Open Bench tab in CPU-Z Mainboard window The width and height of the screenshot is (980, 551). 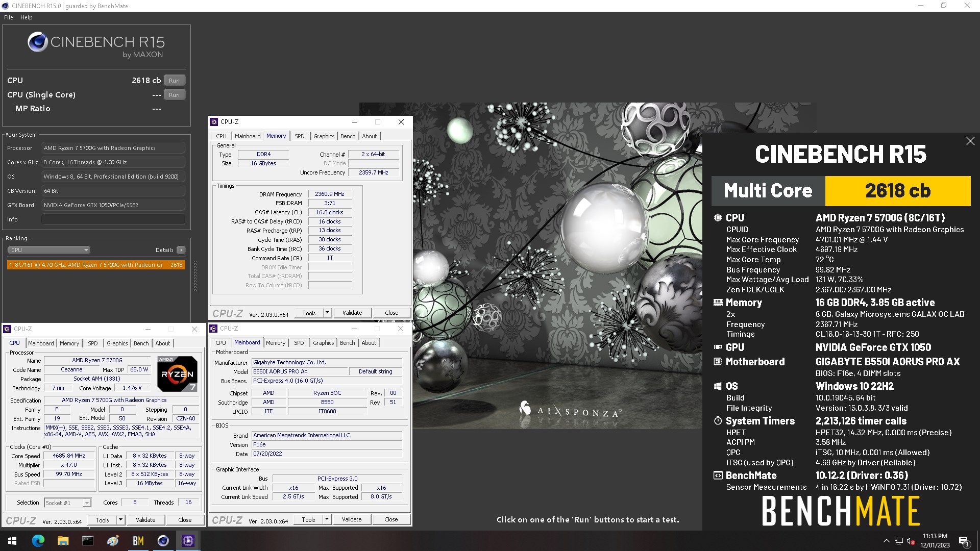click(x=347, y=343)
